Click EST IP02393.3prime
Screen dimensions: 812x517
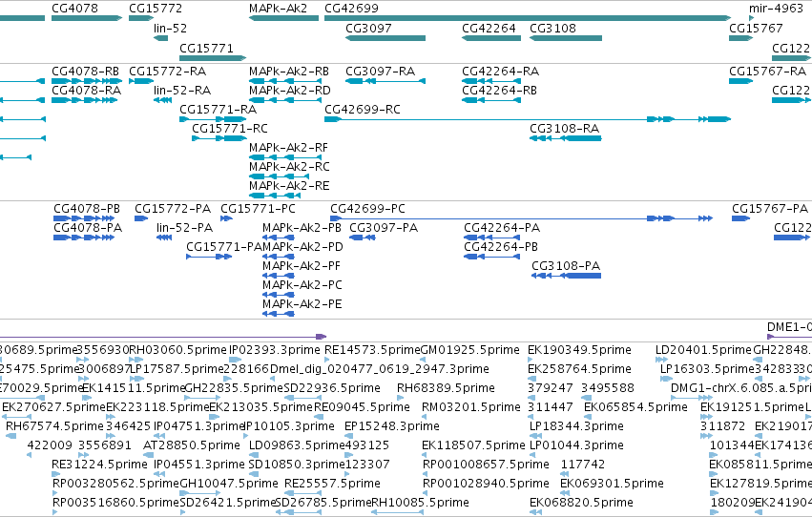click(275, 350)
